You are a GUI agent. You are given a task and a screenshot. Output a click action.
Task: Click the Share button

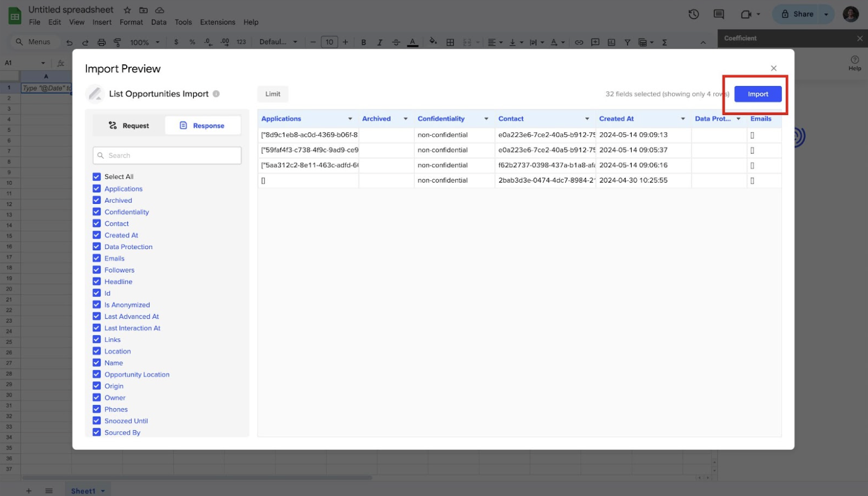[x=797, y=14]
